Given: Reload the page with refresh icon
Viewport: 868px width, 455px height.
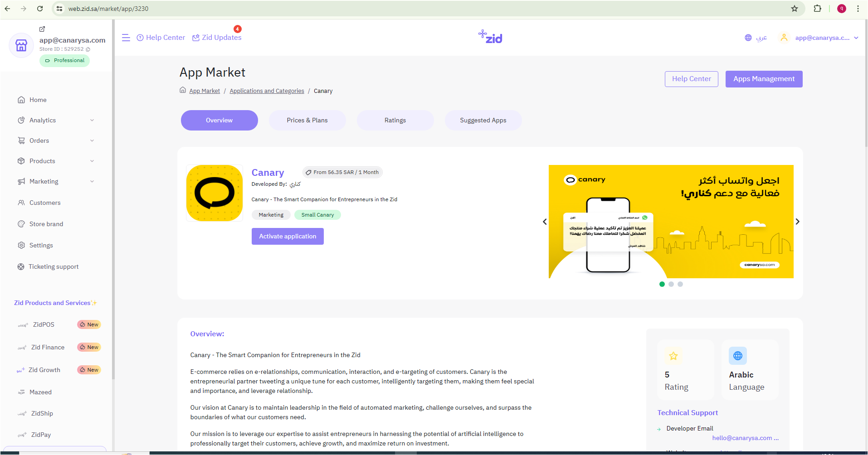Looking at the screenshot, I should (x=40, y=9).
